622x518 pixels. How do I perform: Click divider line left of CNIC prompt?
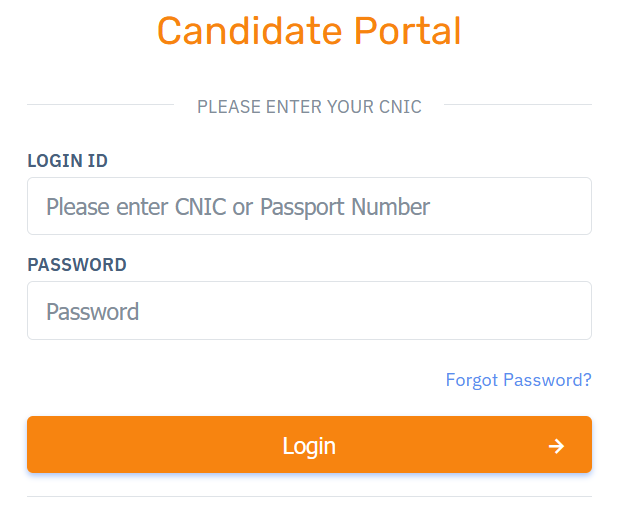pos(100,105)
